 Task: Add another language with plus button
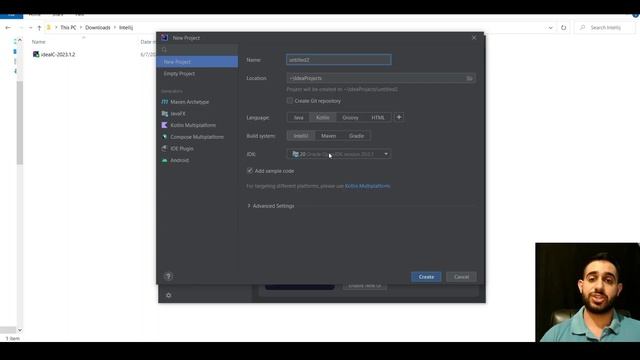[399, 118]
